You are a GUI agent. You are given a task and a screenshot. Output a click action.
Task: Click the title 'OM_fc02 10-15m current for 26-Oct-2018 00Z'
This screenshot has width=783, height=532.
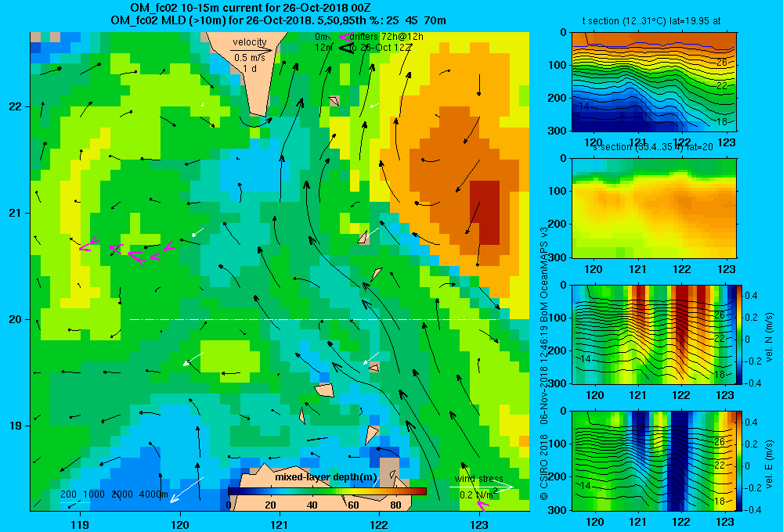click(x=251, y=8)
